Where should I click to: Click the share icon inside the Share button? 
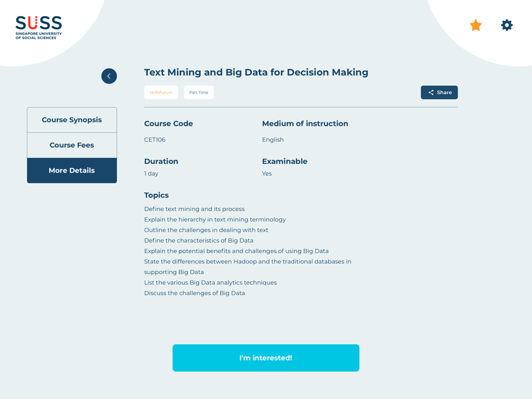coord(431,92)
